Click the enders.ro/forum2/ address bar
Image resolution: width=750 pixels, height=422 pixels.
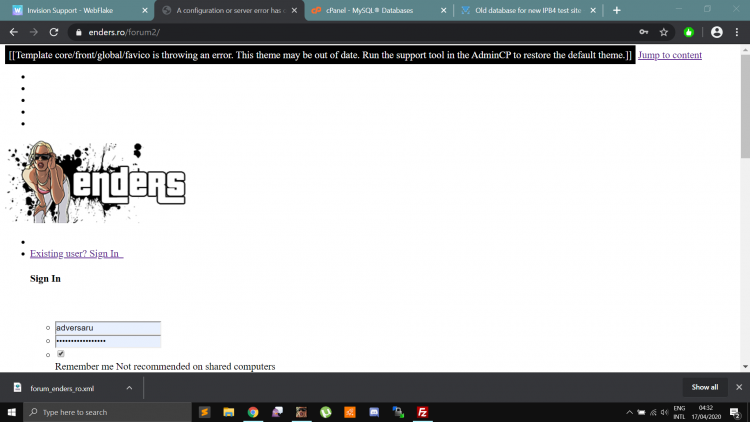354,32
